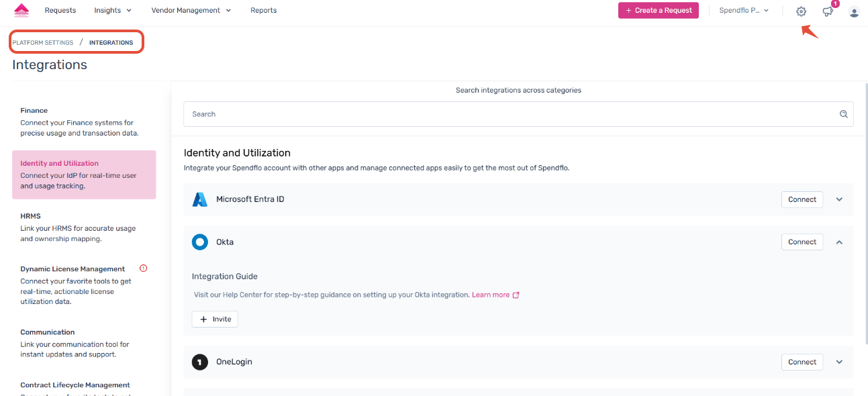Click the OneLogin logo icon
The width and height of the screenshot is (868, 396).
tap(200, 362)
